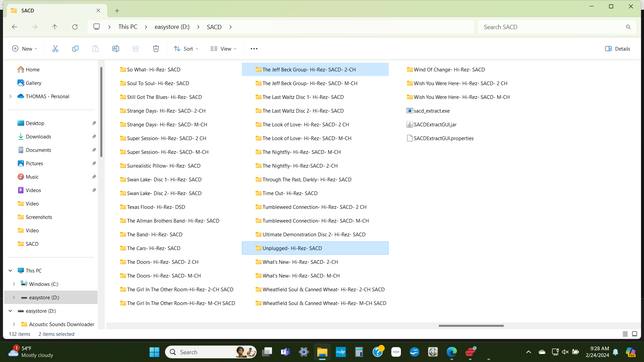This screenshot has height=362, width=644.
Task: Open Settings gear on taskbar
Action: click(x=304, y=352)
